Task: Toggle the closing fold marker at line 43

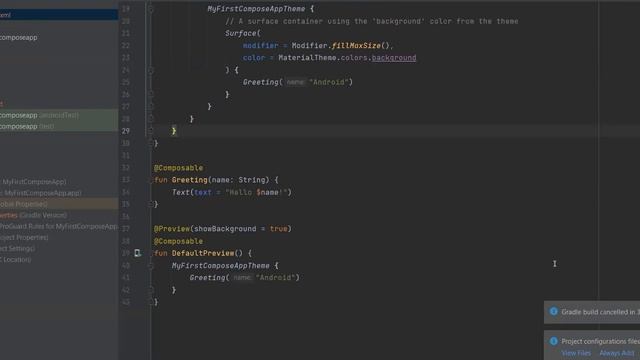Action: coord(150,302)
